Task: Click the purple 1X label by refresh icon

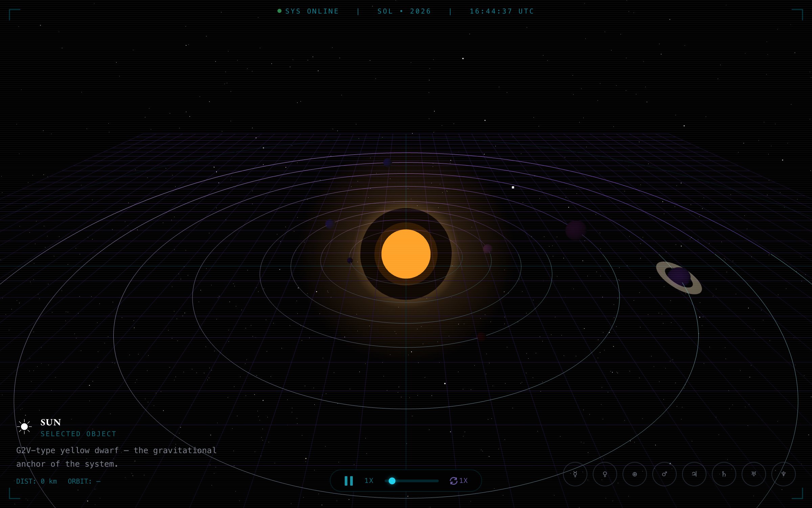Action: (x=463, y=481)
